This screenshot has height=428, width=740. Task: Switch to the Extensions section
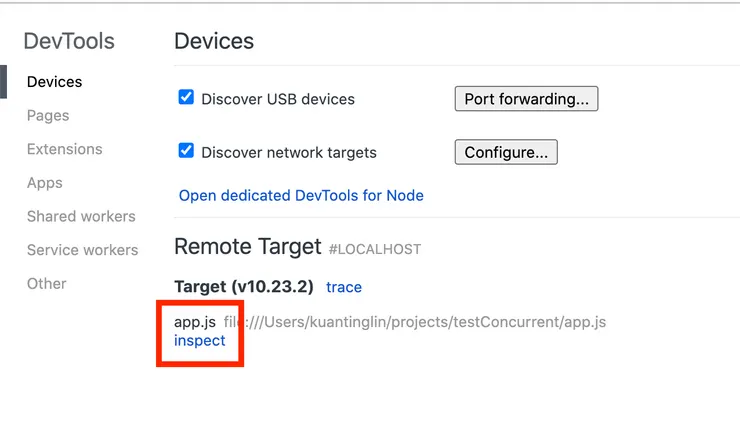[64, 149]
